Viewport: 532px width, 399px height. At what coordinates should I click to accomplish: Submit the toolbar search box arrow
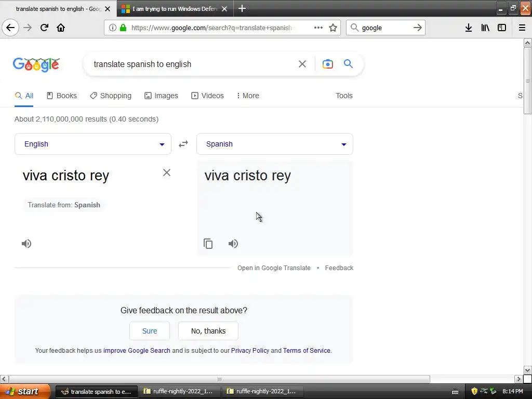[x=418, y=28]
